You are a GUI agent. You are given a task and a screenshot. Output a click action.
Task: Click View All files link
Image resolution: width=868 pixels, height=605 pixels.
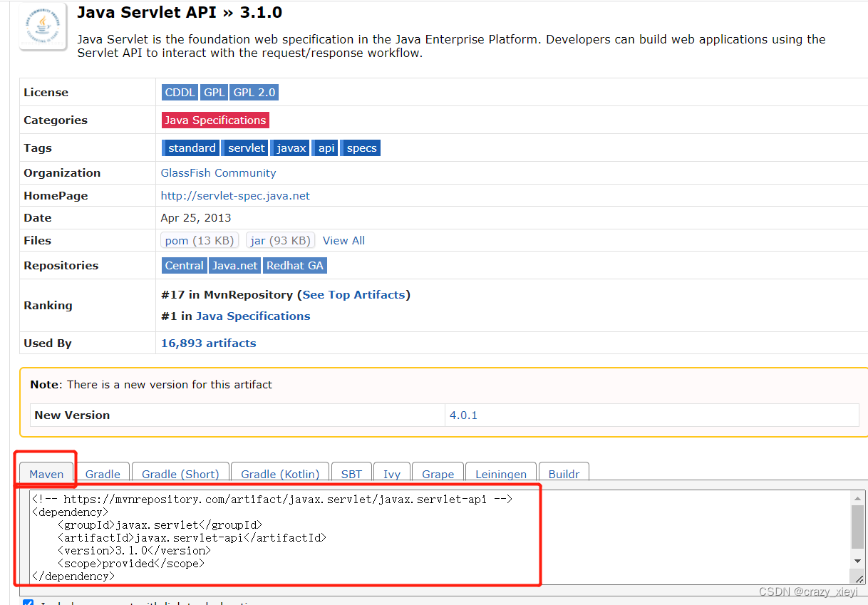(x=343, y=240)
